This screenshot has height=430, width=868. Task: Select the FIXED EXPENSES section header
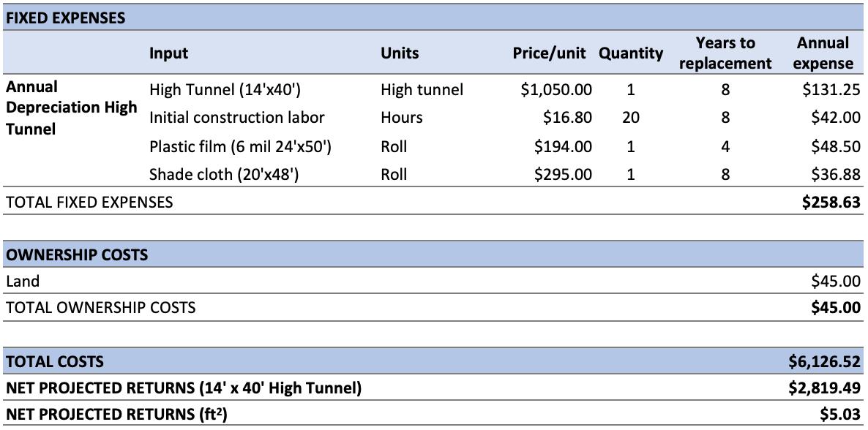(x=65, y=18)
